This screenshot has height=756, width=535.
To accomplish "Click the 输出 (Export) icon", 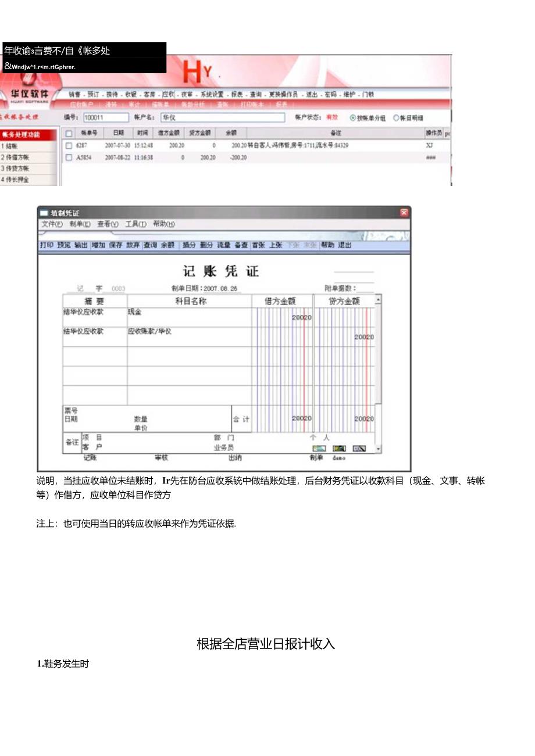I will [x=77, y=245].
